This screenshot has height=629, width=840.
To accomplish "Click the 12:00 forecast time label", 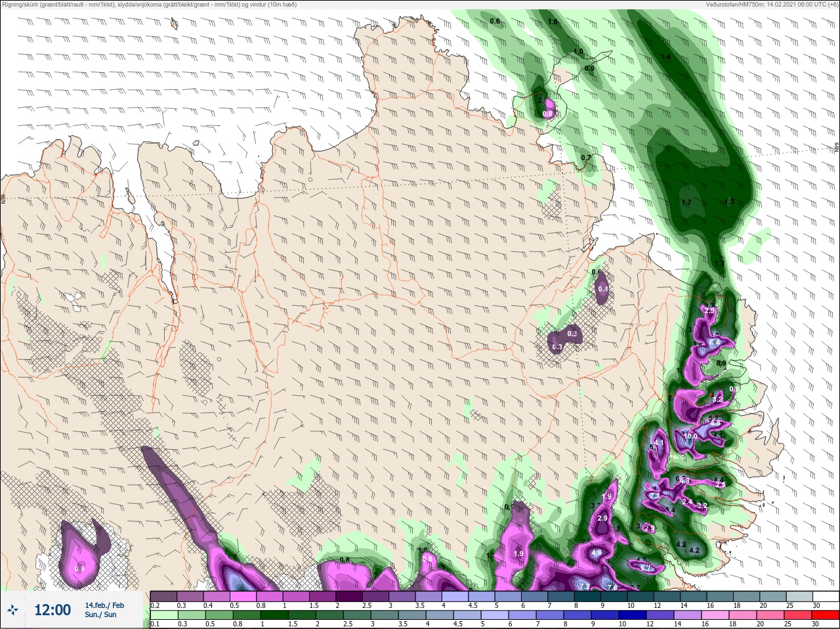I will [x=52, y=610].
